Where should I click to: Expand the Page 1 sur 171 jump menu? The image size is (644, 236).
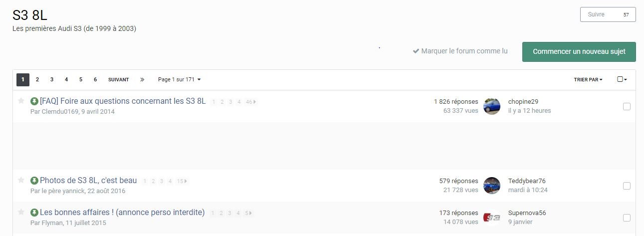coord(179,80)
